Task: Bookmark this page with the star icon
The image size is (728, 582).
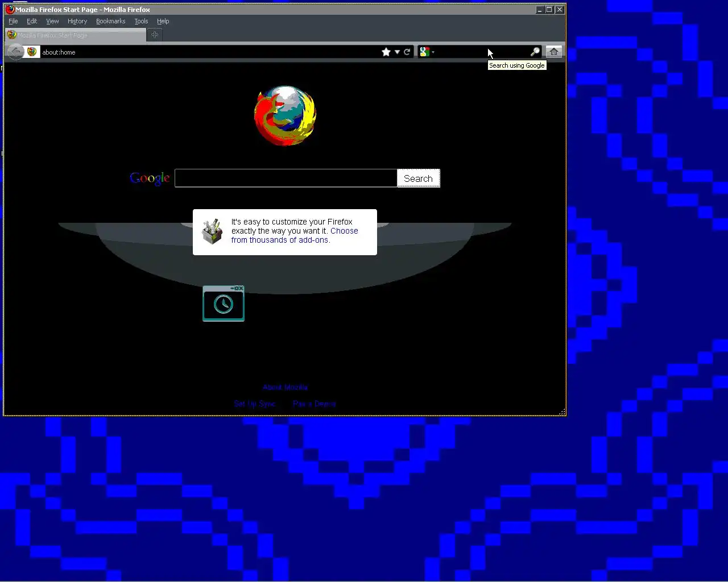Action: tap(386, 52)
